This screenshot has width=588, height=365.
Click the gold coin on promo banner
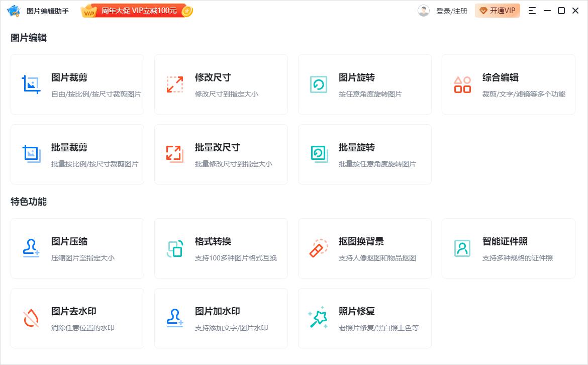[x=187, y=11]
